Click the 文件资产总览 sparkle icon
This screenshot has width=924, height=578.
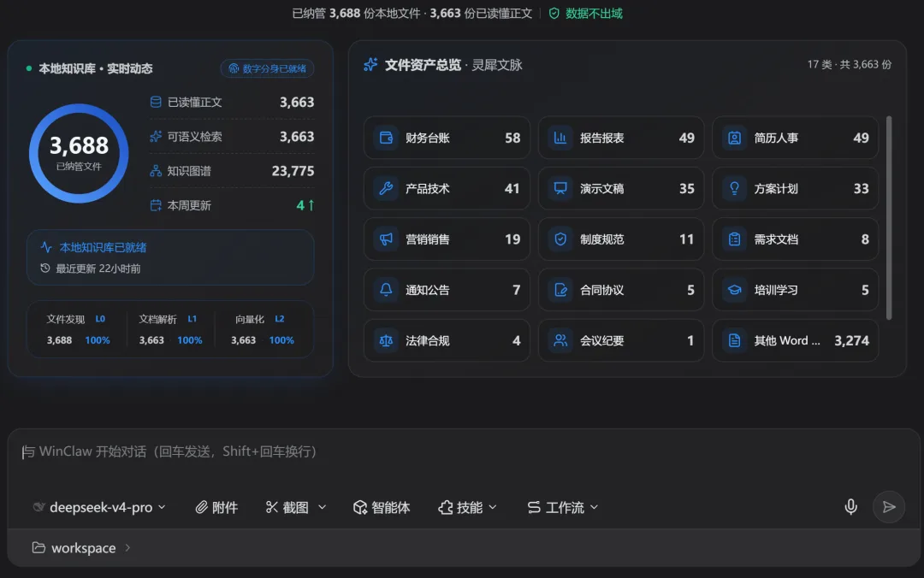tap(370, 65)
